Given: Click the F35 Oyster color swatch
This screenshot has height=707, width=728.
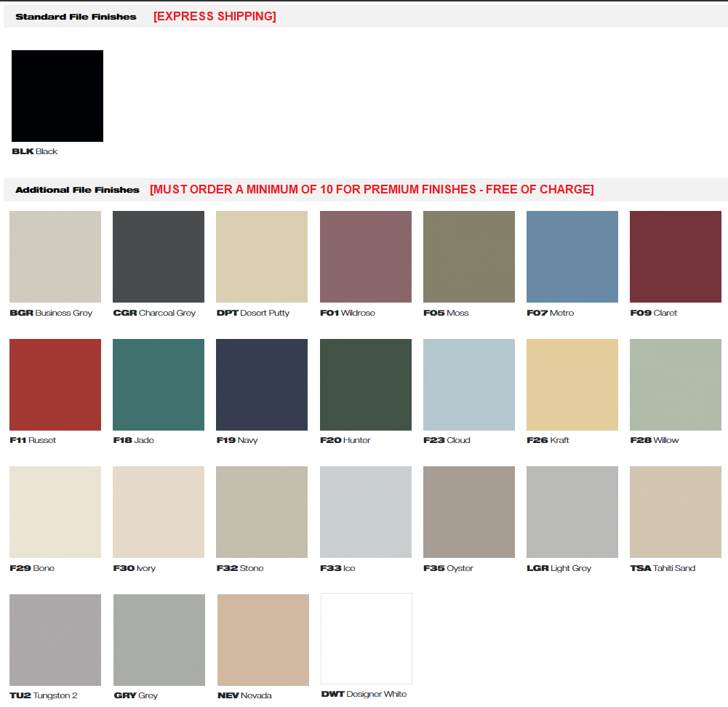Looking at the screenshot, I should tap(469, 512).
